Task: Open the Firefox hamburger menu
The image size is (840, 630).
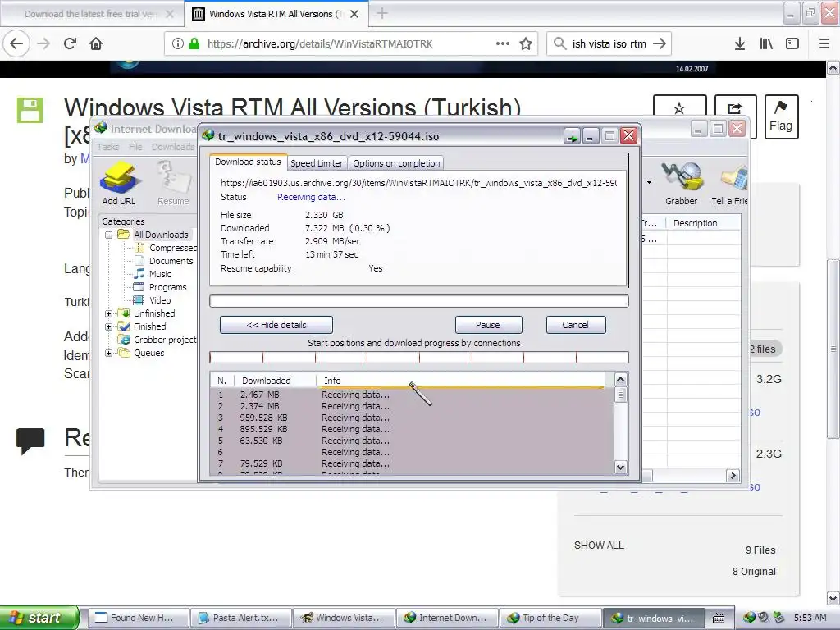Action: (x=824, y=43)
